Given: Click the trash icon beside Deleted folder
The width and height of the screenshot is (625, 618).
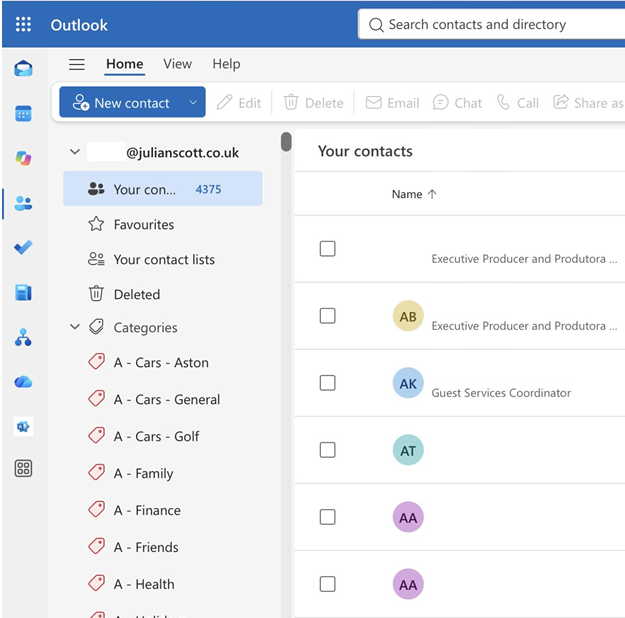Looking at the screenshot, I should point(96,293).
